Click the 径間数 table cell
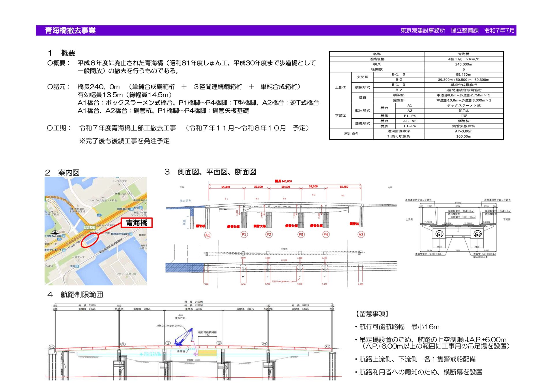554x392 pixels. point(377,69)
